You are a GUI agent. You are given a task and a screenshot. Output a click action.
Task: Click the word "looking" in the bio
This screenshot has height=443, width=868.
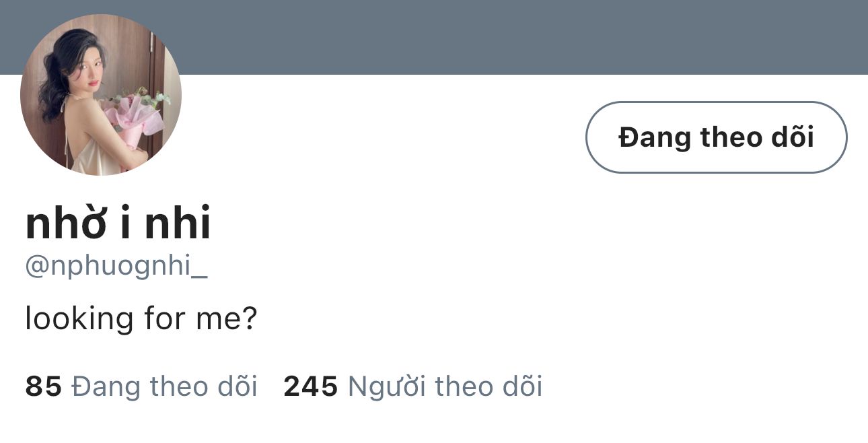pyautogui.click(x=79, y=318)
